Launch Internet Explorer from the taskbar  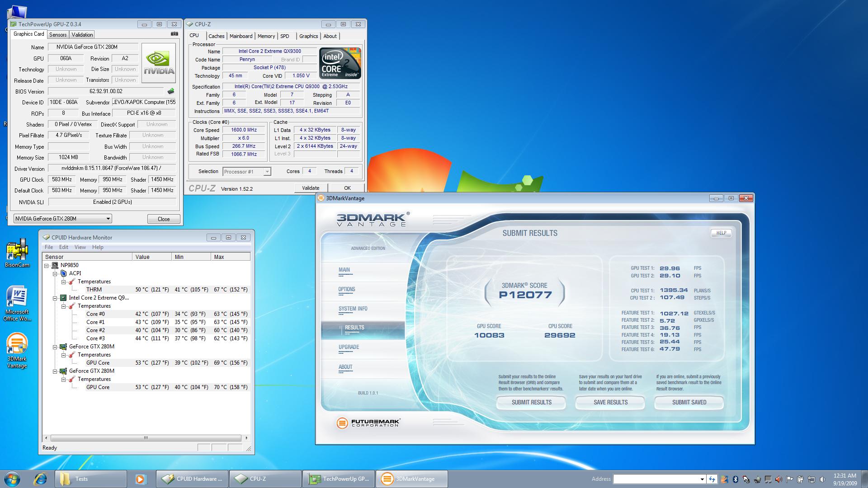[40, 479]
